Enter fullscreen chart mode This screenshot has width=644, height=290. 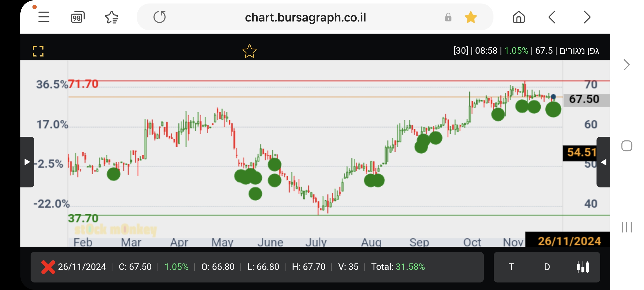click(x=38, y=51)
